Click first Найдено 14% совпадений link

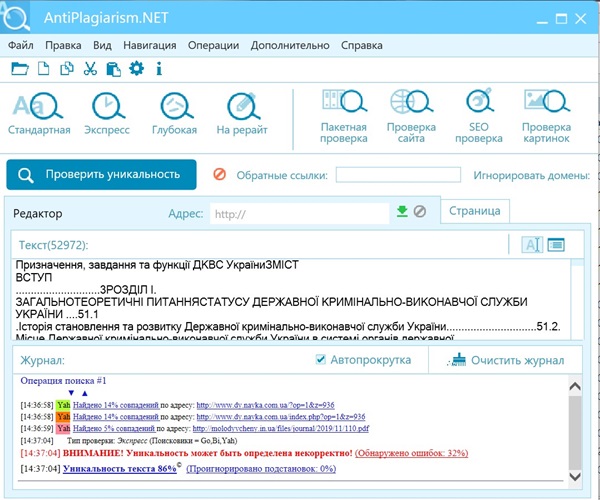(116, 405)
